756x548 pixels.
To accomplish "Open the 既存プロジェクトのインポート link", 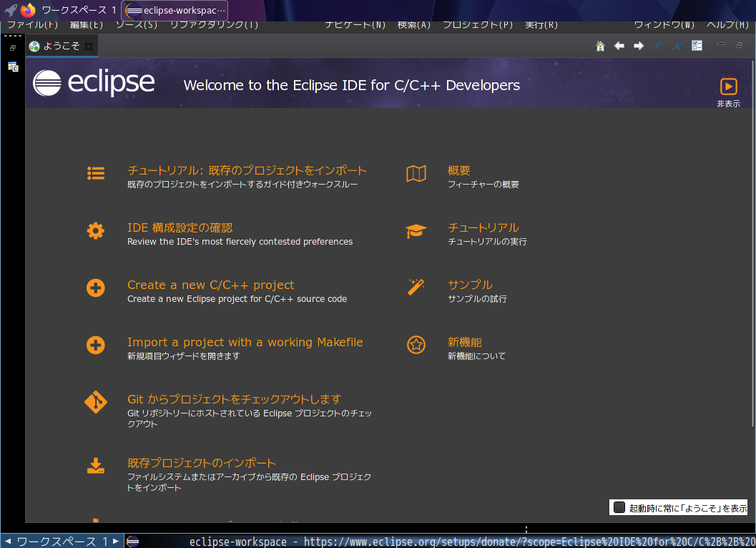I will point(202,463).
